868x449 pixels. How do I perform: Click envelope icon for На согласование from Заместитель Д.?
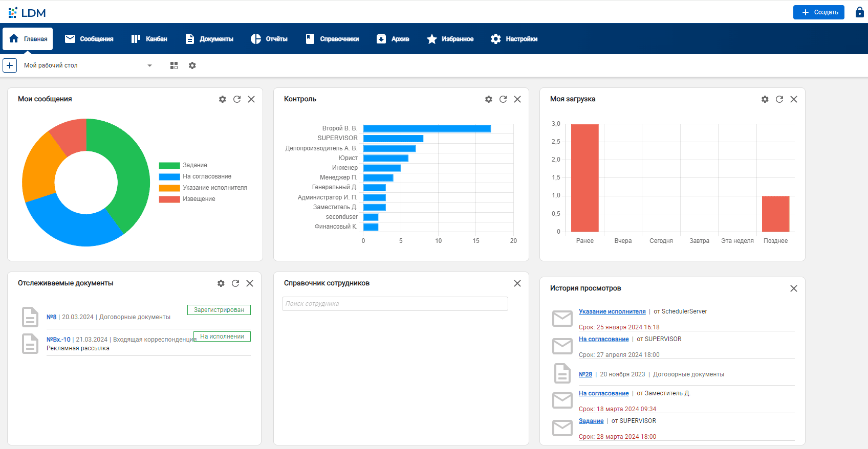(x=562, y=400)
